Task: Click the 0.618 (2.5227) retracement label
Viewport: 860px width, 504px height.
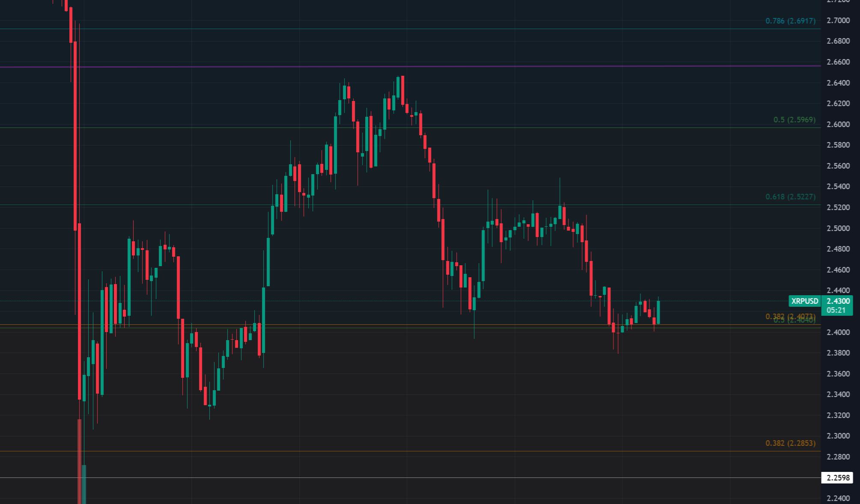Action: (x=790, y=197)
